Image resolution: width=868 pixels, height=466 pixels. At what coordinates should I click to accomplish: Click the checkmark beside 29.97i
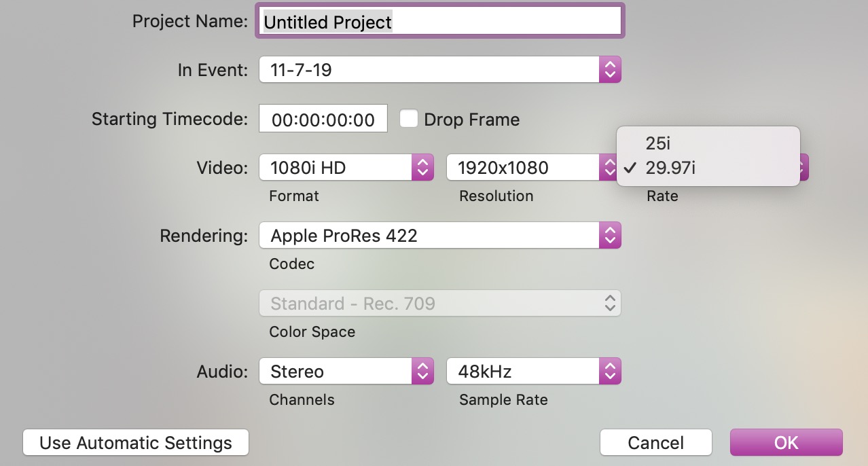(x=630, y=168)
